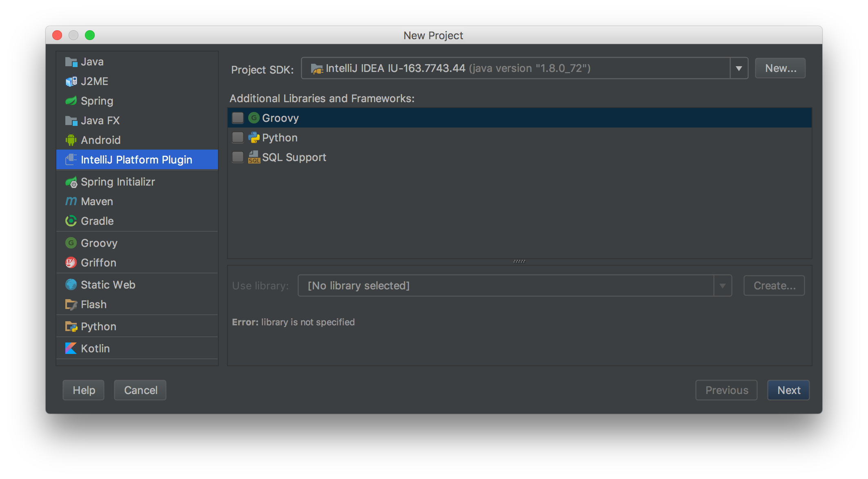Select the Groovy icon in framework list
This screenshot has height=479, width=868.
[x=254, y=118]
